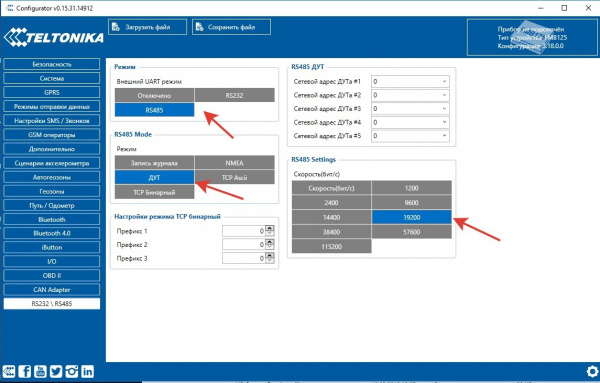
Task: Click Сохранить файл button
Action: [231, 27]
